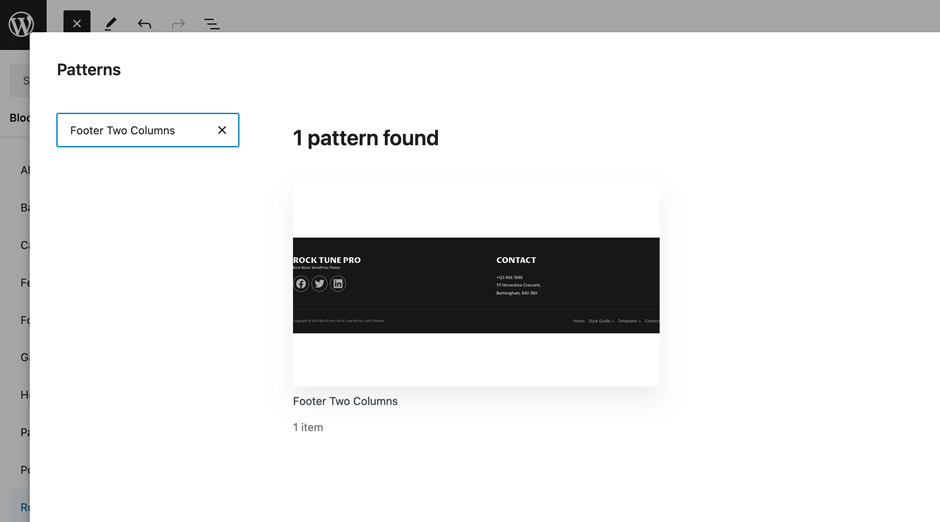This screenshot has height=522, width=940.
Task: Click the Footer Two Columns pattern title
Action: click(x=345, y=401)
